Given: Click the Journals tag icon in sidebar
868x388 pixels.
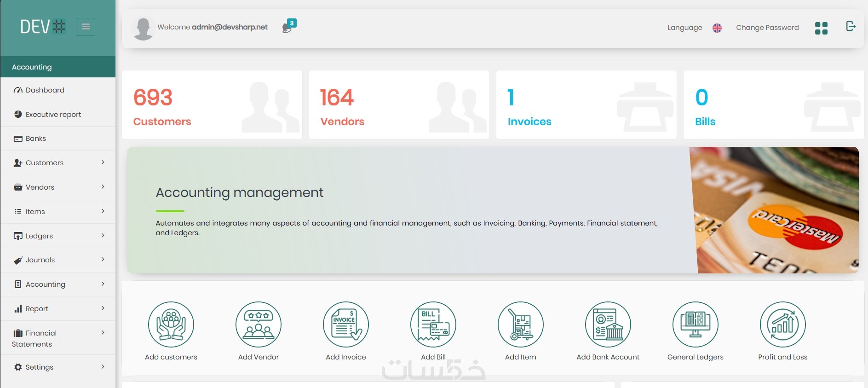Looking at the screenshot, I should [18, 260].
